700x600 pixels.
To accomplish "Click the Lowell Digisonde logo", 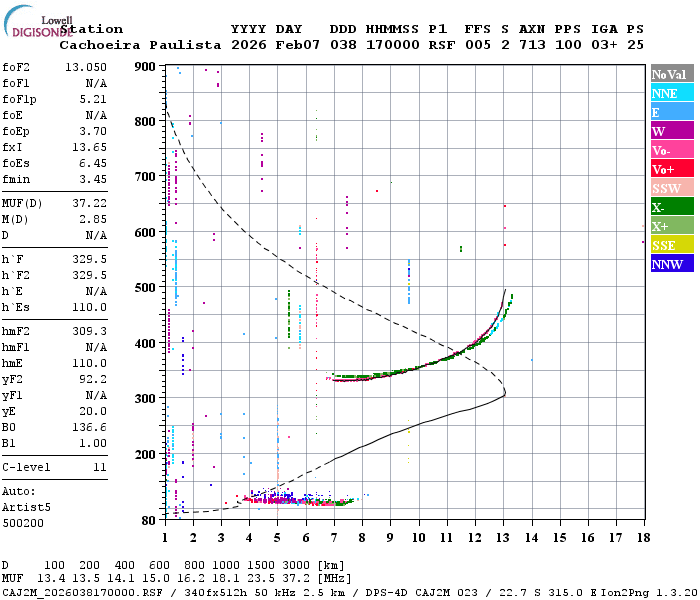I will pos(38,22).
